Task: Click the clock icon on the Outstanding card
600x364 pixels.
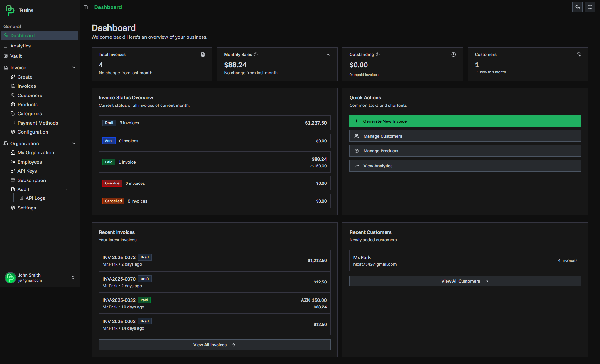Action: click(x=453, y=54)
